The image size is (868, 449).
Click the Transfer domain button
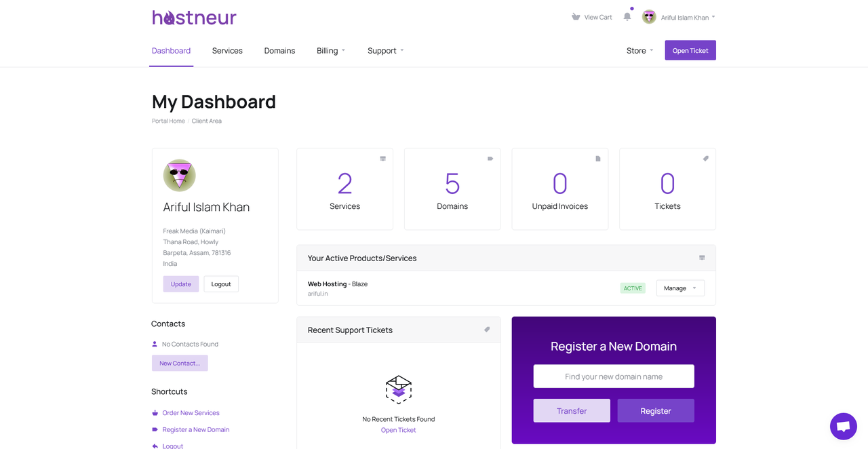[x=572, y=411]
